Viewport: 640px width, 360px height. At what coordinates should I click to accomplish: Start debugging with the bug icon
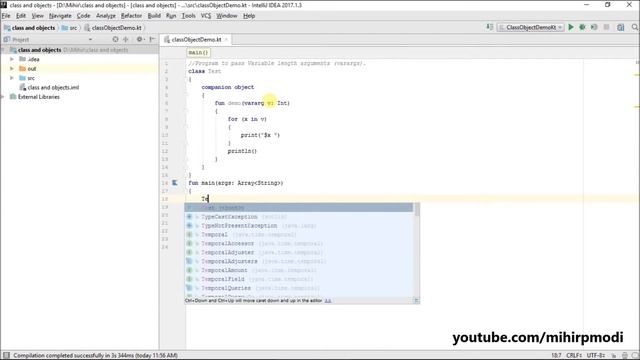(582, 27)
